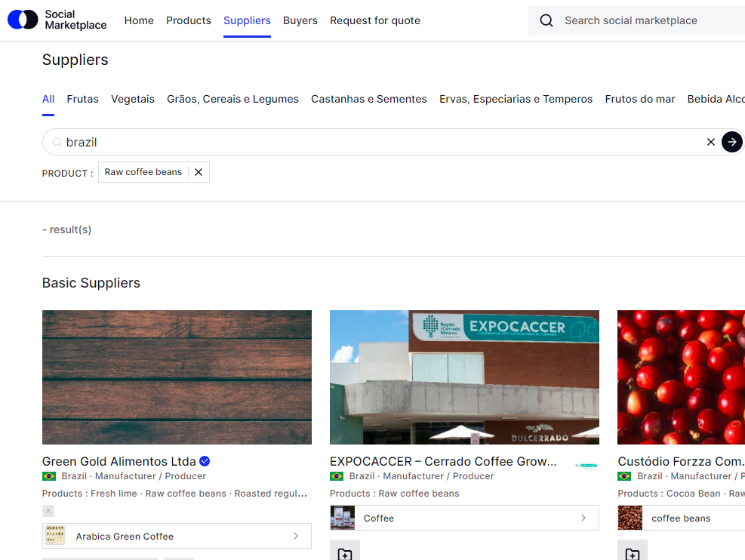Select the Frutas category tab
Screen dimensions: 745x560
(x=82, y=99)
